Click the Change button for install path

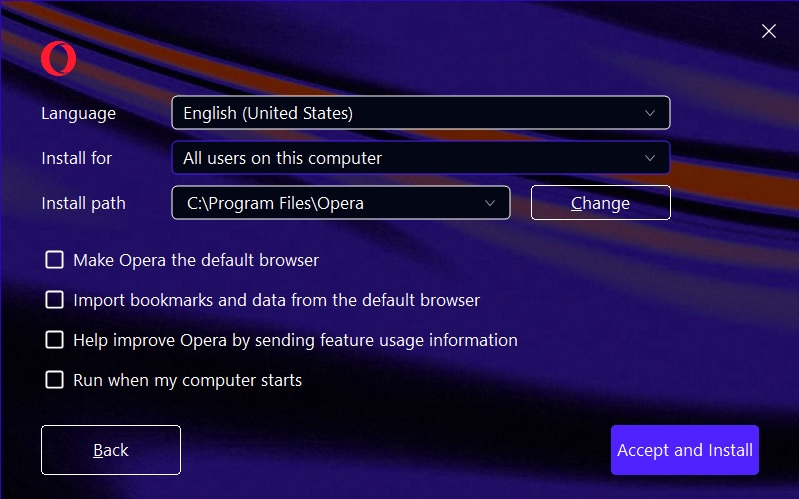[600, 203]
